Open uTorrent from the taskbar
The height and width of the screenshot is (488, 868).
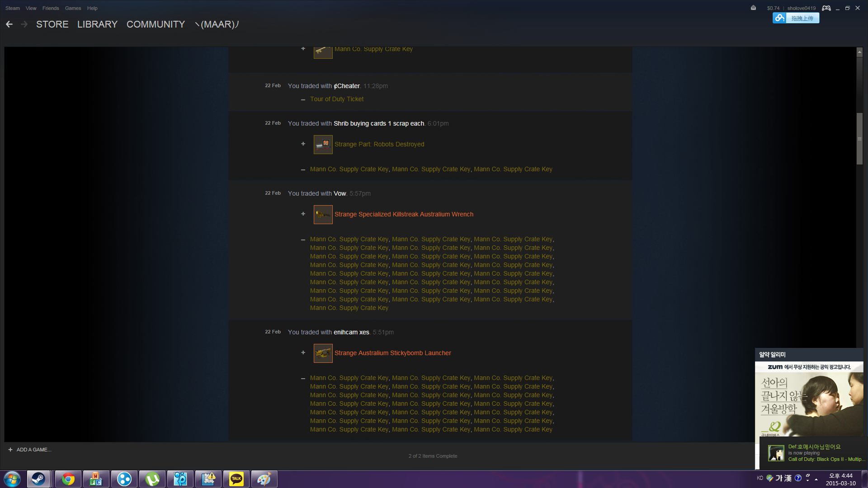click(x=152, y=479)
